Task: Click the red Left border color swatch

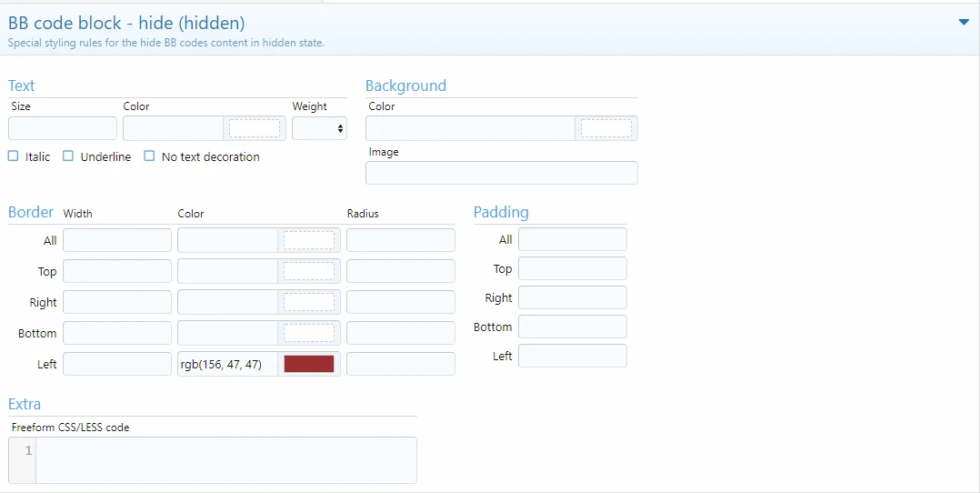Action: coord(309,364)
